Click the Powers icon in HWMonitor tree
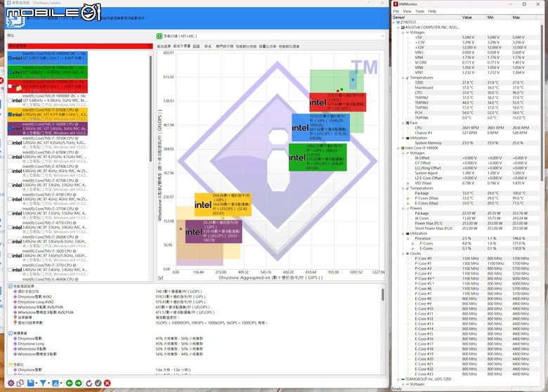The image size is (548, 392). pyautogui.click(x=407, y=208)
